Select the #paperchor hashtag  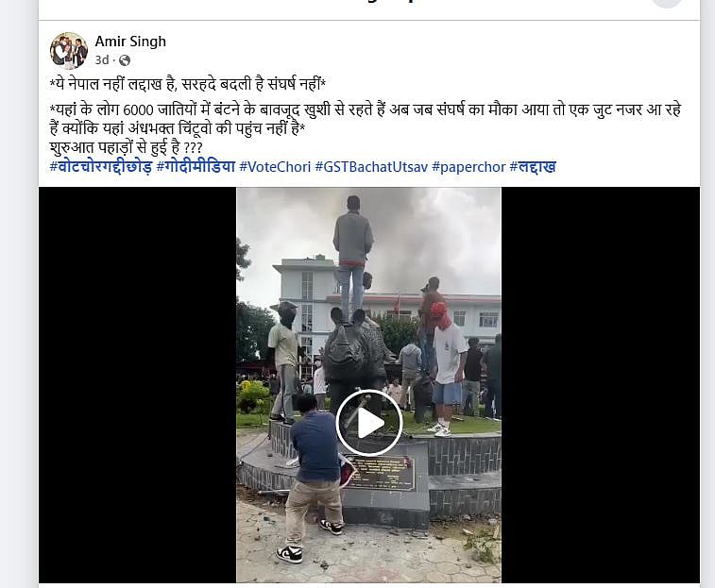468,167
